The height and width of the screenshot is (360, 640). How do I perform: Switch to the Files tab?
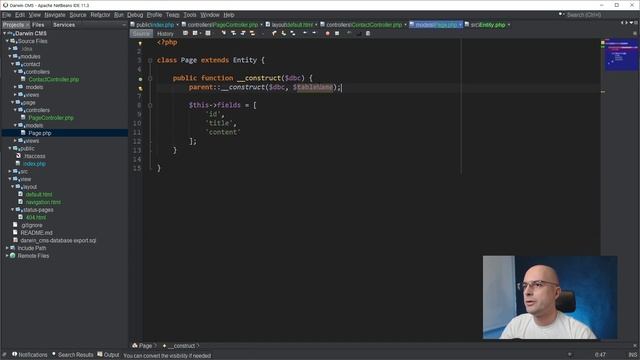(38, 25)
